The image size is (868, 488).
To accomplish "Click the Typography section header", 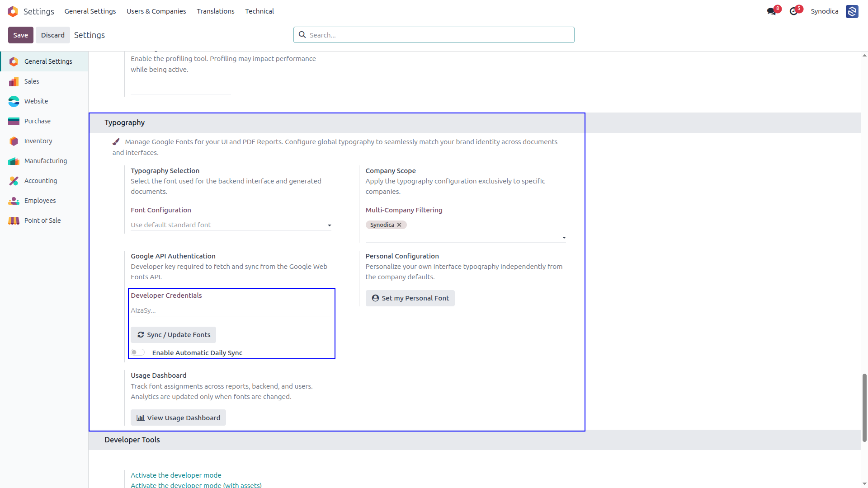I will [124, 123].
